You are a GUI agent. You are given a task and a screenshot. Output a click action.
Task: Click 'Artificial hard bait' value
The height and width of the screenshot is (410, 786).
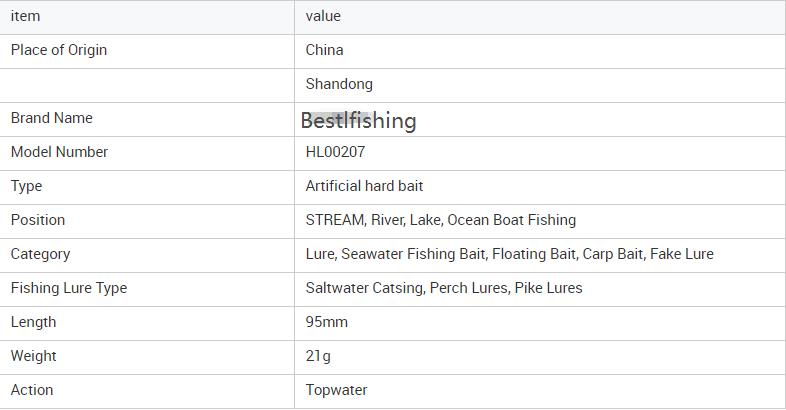pos(364,186)
